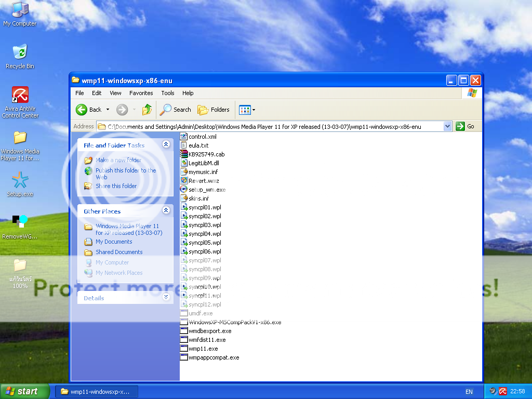The width and height of the screenshot is (532, 399).
Task: Click the Forward navigation button
Action: (x=122, y=110)
